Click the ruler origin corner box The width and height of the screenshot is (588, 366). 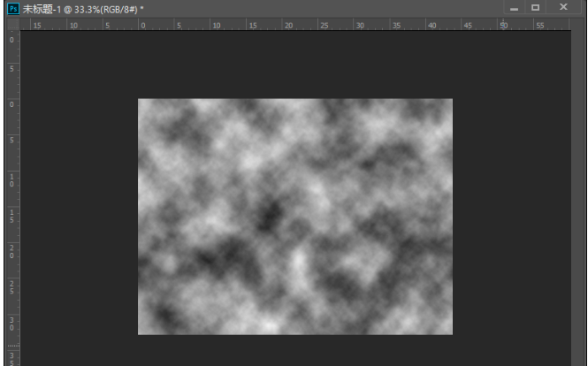click(13, 25)
